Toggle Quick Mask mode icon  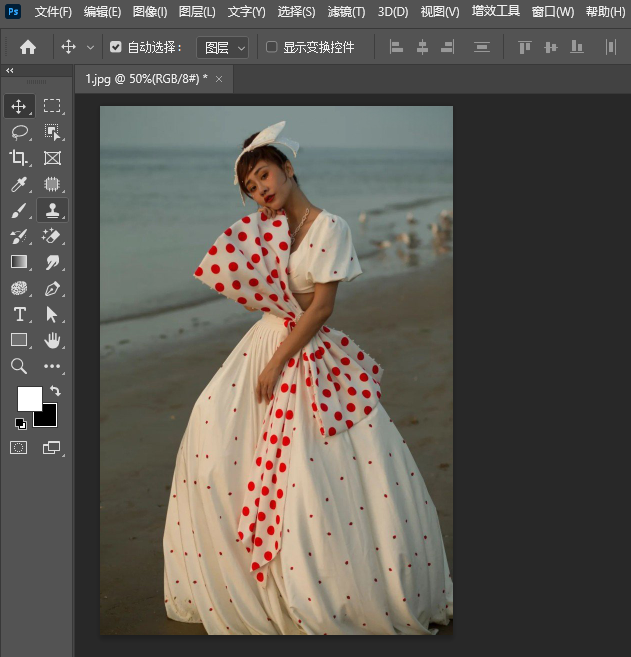pyautogui.click(x=19, y=447)
